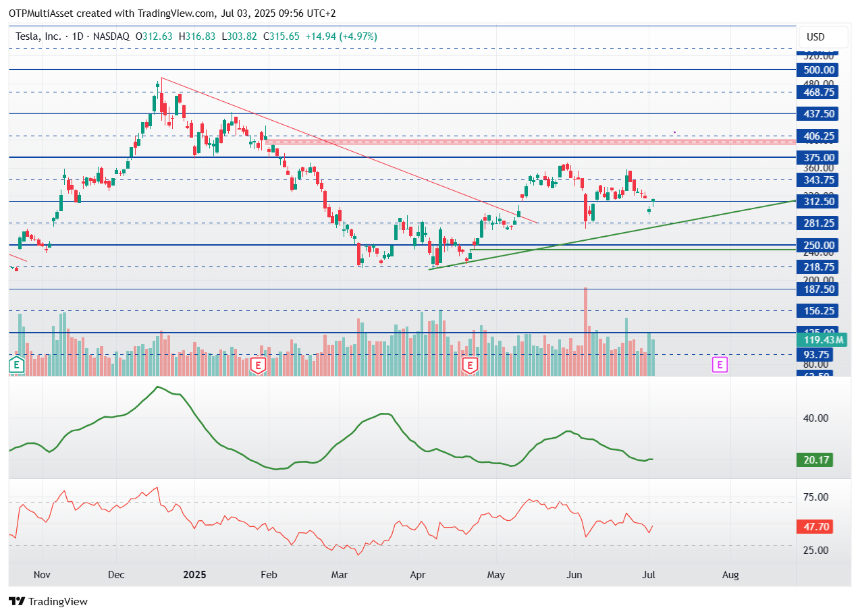Select the 500.00 price level label
The height and width of the screenshot is (616, 860).
[x=815, y=70]
